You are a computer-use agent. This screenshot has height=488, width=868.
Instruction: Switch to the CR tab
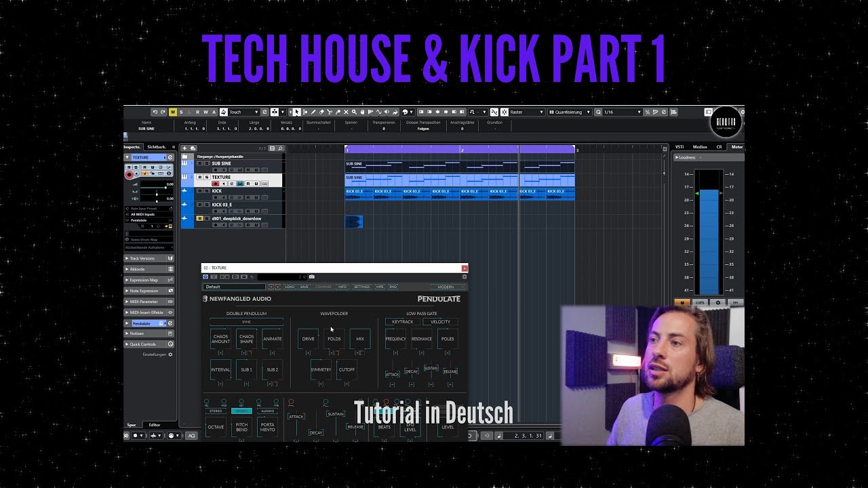[719, 146]
